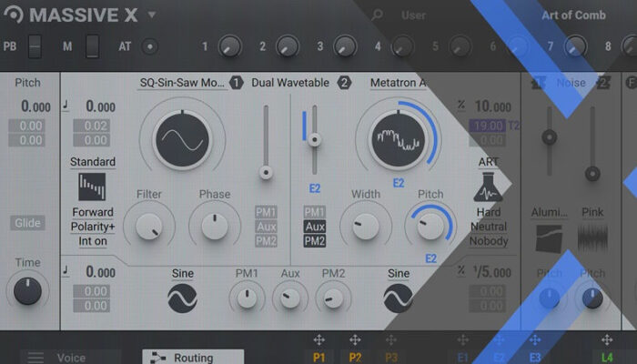Screen dimensions: 637x364
Task: Open the SQ-Sin-Saw wavetable selector
Action: 183,83
